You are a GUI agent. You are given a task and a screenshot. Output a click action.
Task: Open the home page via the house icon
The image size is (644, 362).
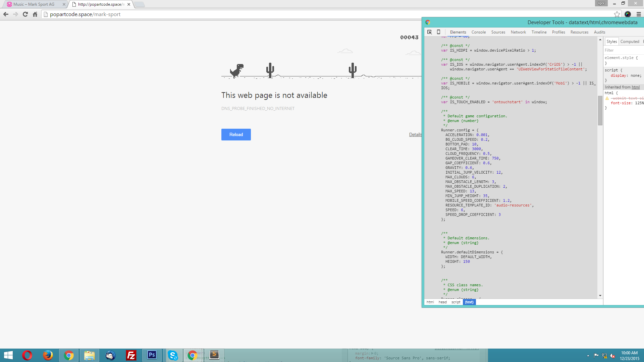[35, 14]
